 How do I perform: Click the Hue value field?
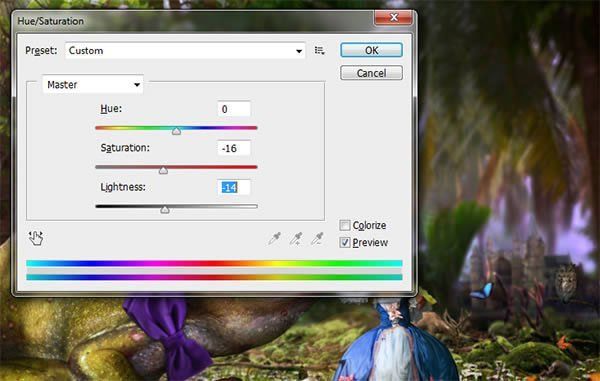[x=234, y=109]
